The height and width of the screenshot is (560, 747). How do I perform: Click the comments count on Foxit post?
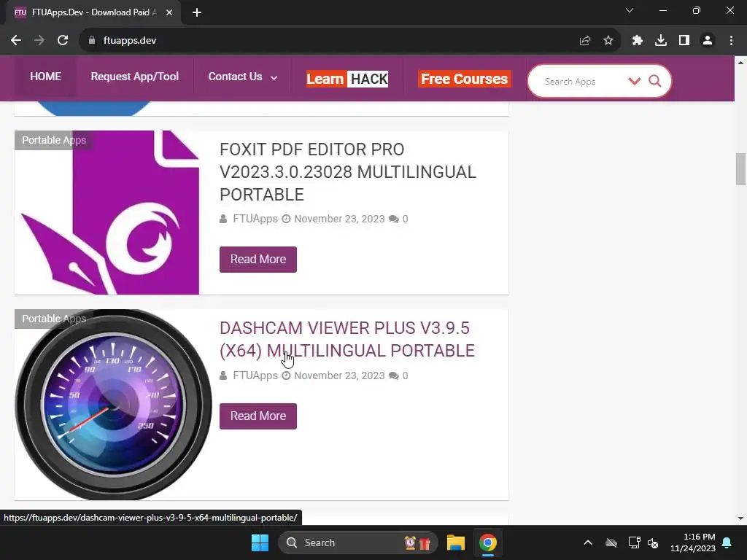coord(399,219)
